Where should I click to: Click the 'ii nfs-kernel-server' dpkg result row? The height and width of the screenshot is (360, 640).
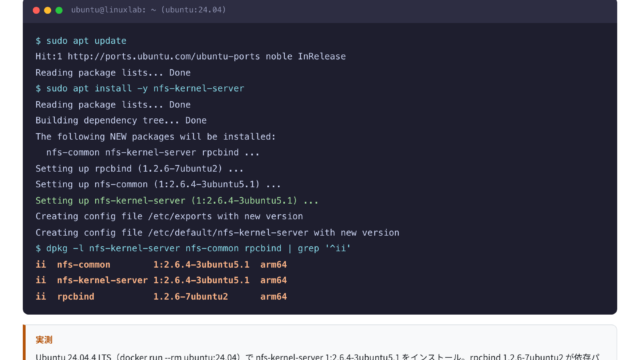161,280
